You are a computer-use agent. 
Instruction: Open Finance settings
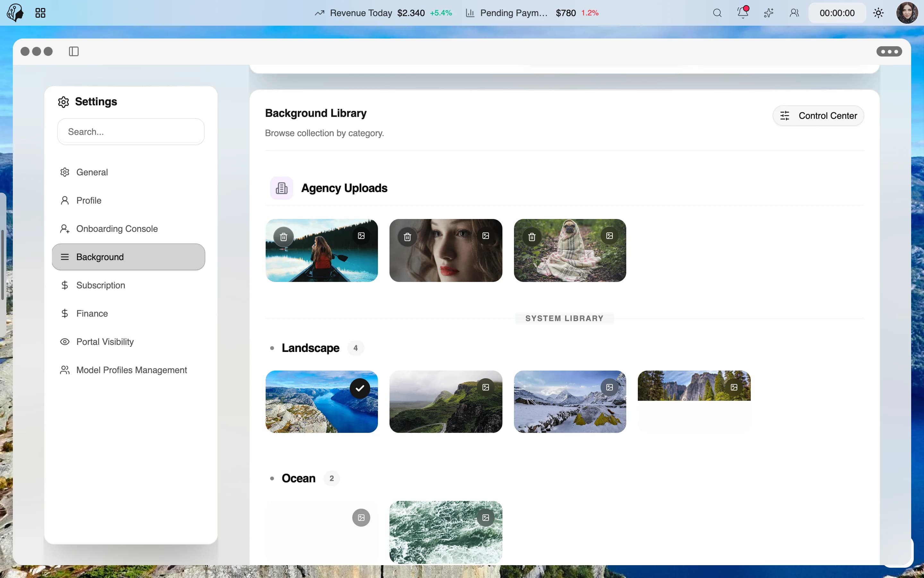pyautogui.click(x=128, y=313)
